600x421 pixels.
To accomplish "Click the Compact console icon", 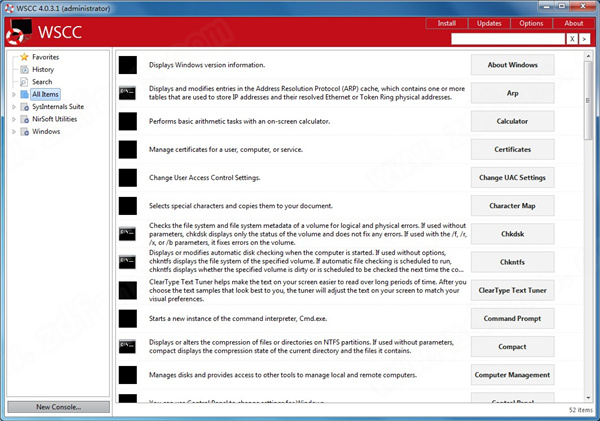I will 127,346.
